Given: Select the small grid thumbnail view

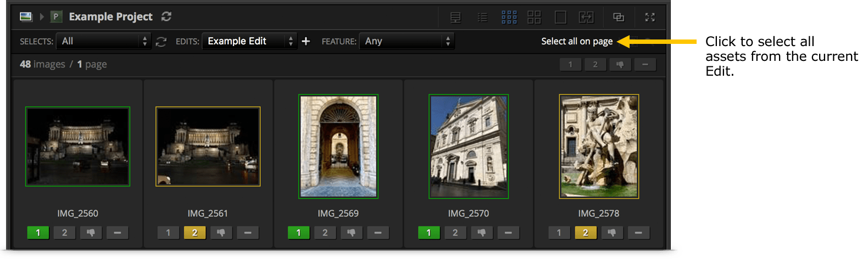Looking at the screenshot, I should pyautogui.click(x=509, y=18).
